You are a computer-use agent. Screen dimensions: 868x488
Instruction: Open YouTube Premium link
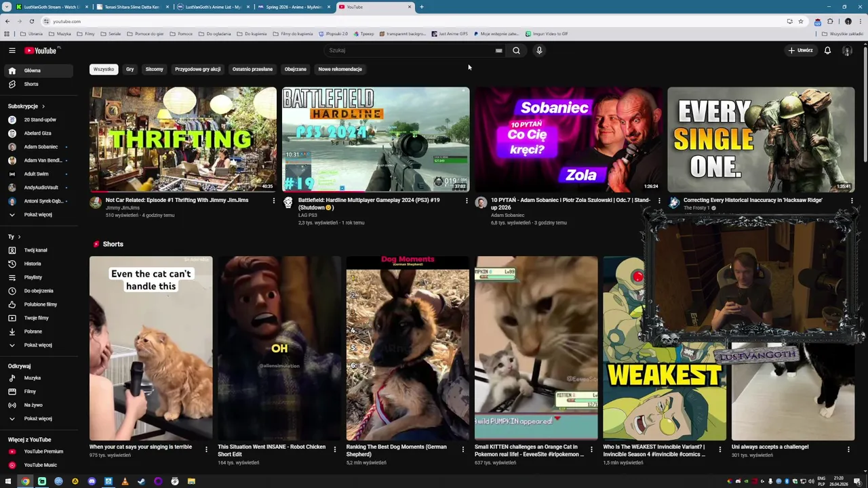(x=39, y=451)
